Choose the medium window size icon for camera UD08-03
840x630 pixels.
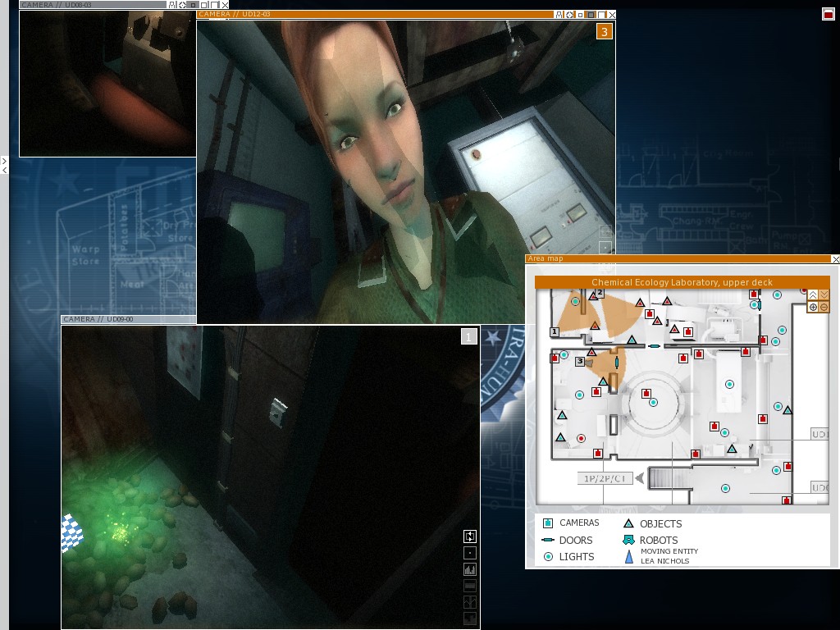[203, 5]
